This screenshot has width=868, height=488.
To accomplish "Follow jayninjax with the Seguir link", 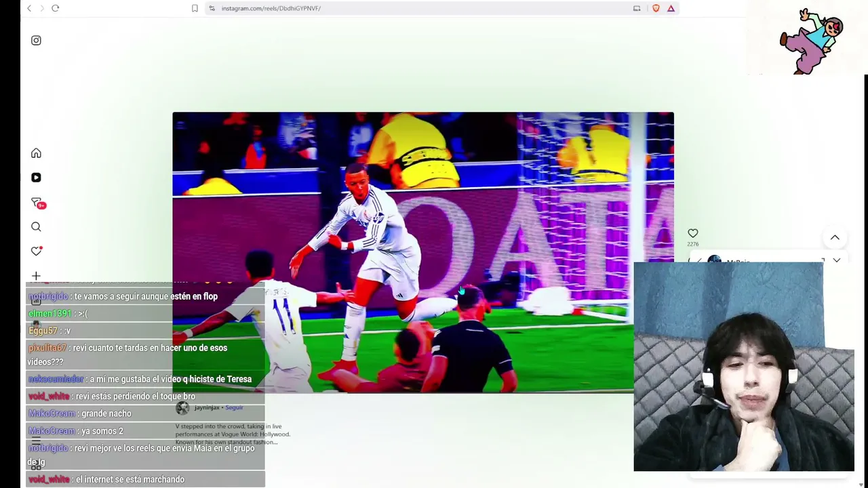I will tap(234, 407).
